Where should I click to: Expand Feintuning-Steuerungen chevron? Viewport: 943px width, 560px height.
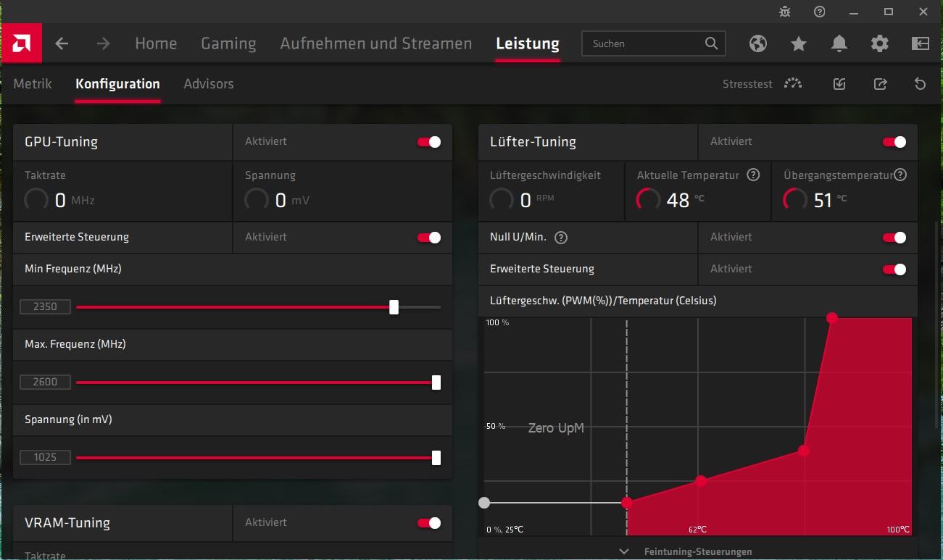point(624,551)
